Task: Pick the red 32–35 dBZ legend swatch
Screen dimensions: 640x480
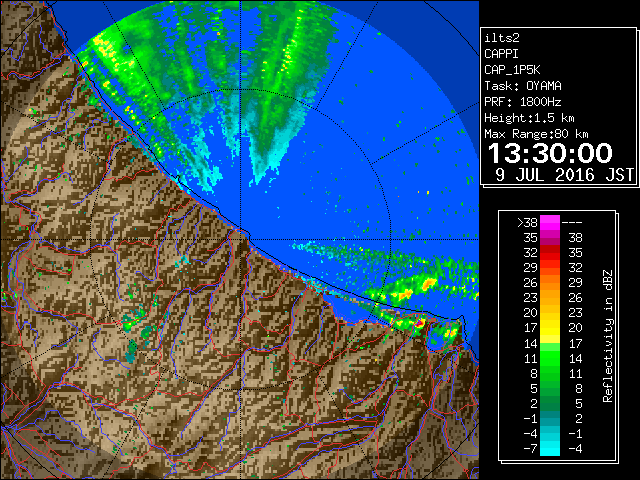Action: click(550, 253)
